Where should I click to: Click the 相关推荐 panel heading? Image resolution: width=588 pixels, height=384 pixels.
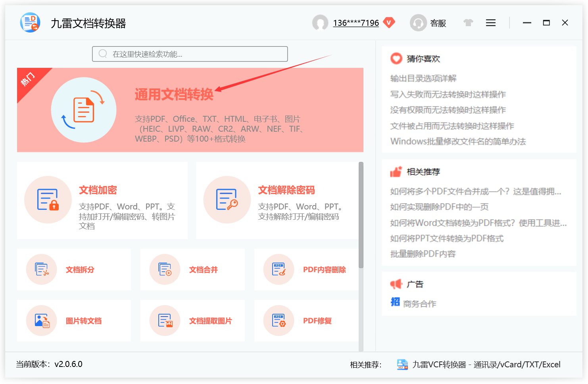click(x=423, y=172)
